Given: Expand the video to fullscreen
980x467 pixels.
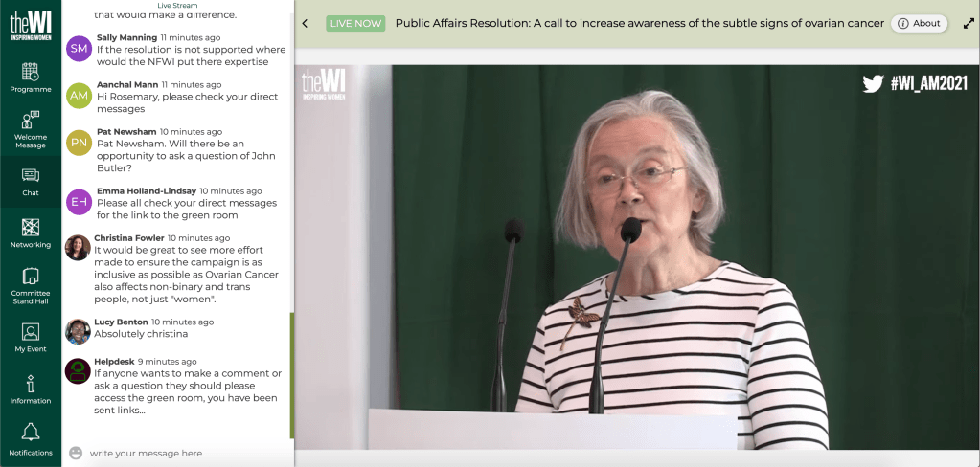Looking at the screenshot, I should [x=969, y=24].
